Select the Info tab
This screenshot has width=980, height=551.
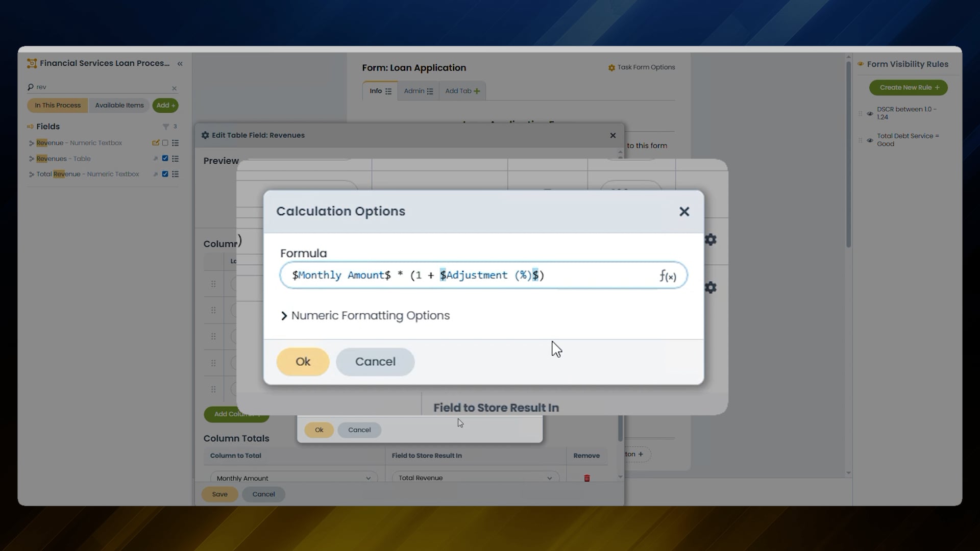coord(376,91)
